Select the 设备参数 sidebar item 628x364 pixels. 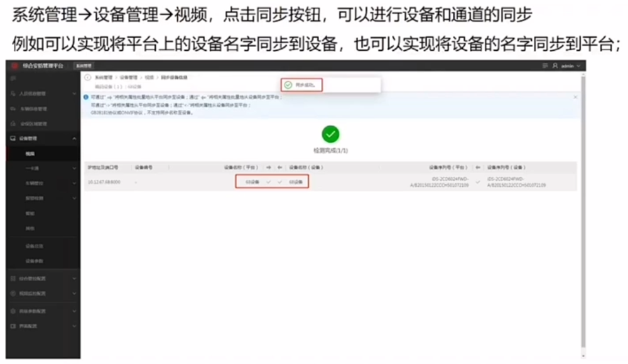[x=35, y=261]
